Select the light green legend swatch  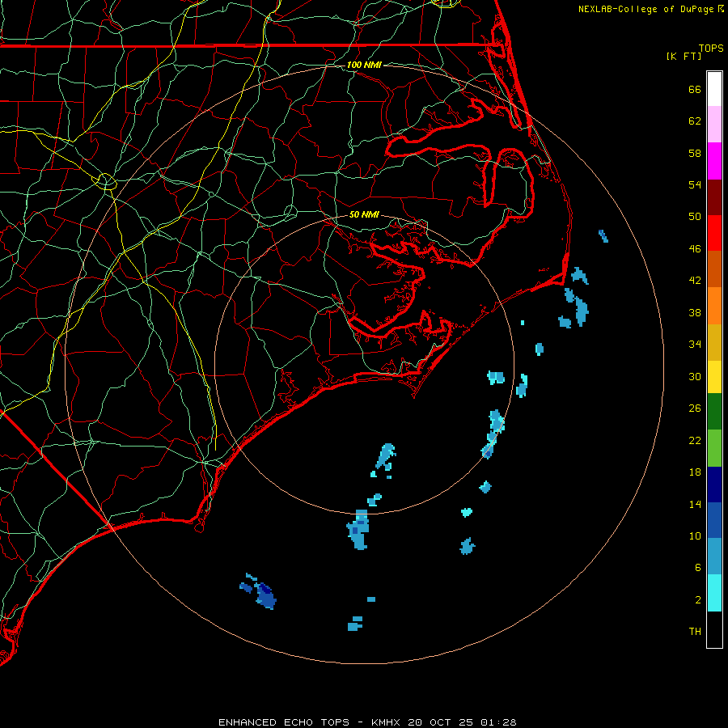coord(714,448)
